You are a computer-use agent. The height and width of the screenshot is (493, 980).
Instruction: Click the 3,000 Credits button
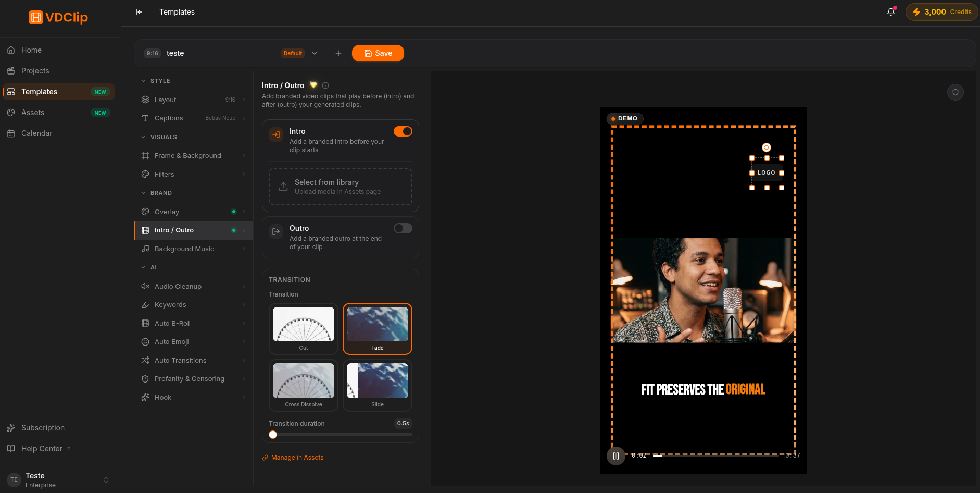click(942, 12)
